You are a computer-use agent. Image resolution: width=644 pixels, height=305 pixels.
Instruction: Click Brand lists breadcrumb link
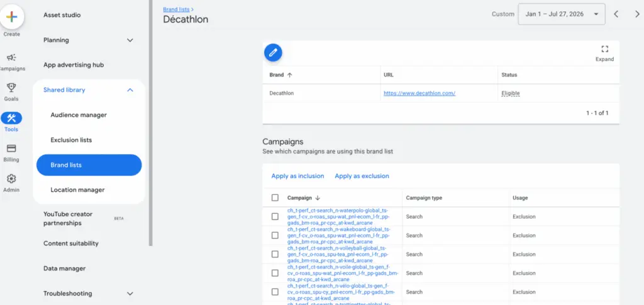(x=176, y=9)
